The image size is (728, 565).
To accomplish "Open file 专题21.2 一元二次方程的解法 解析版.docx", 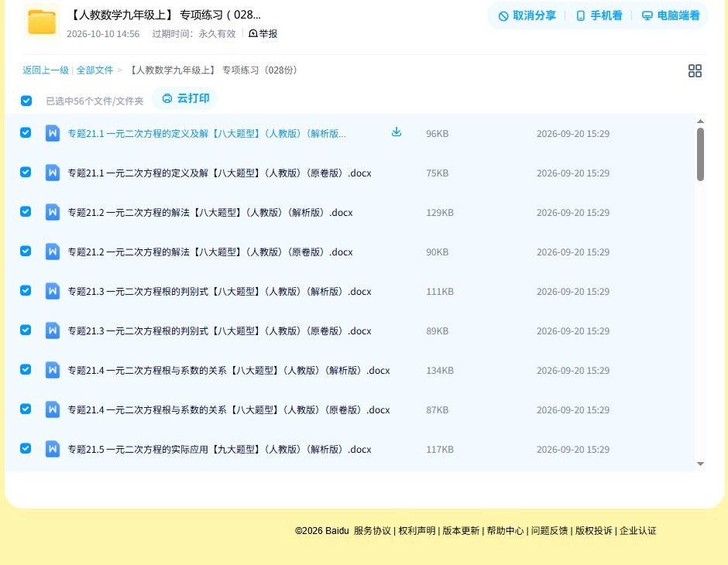I will 211,212.
